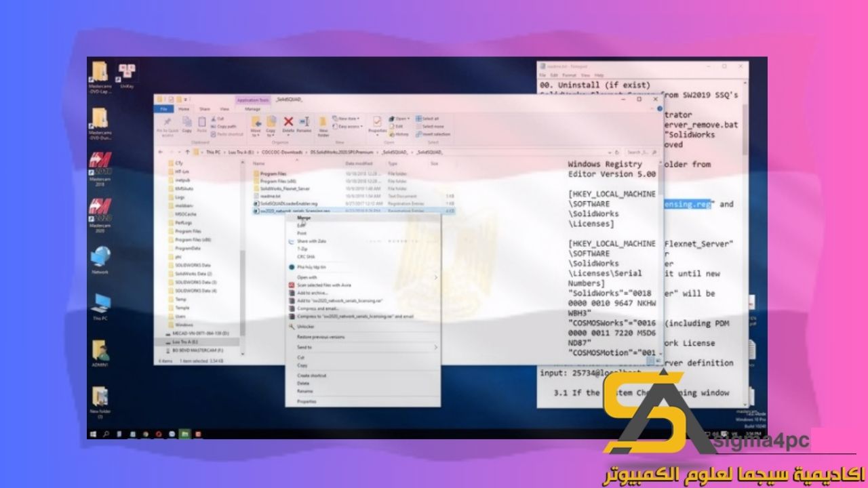
Task: Open the ribbon Open dropdown
Action: [401, 119]
